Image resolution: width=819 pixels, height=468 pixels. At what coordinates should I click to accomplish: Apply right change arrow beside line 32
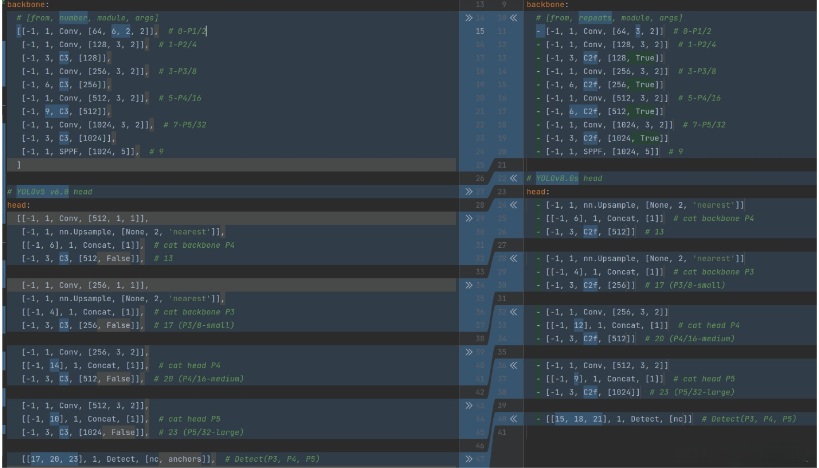(x=513, y=312)
